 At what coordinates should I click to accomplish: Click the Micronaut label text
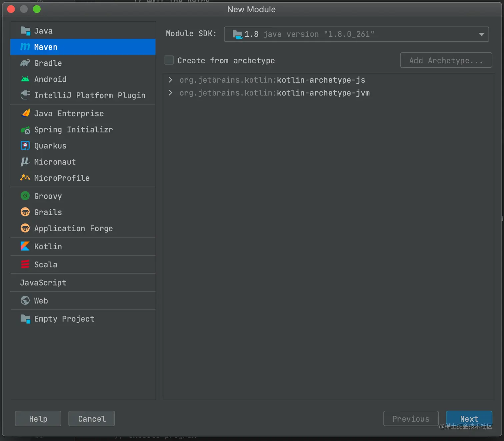click(55, 162)
